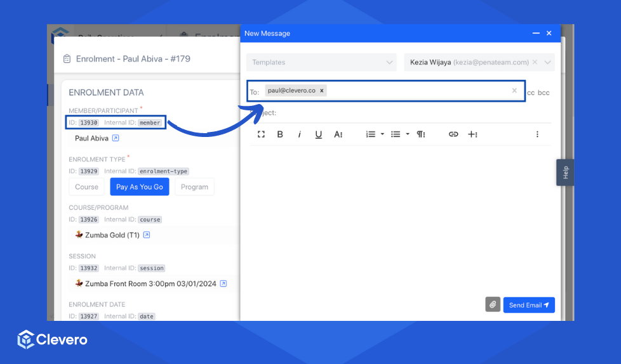The image size is (621, 364).
Task: Insert unordered bullet list
Action: 395,134
